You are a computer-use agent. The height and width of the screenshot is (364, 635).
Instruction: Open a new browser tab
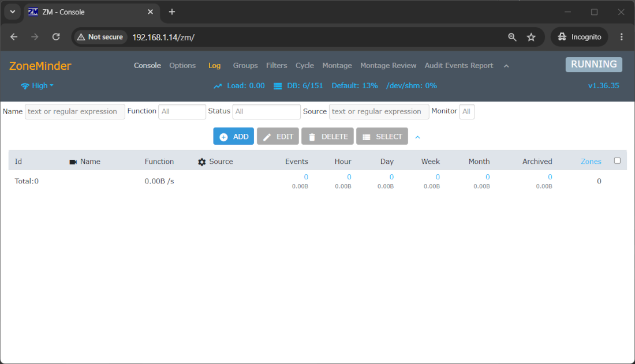pyautogui.click(x=171, y=12)
